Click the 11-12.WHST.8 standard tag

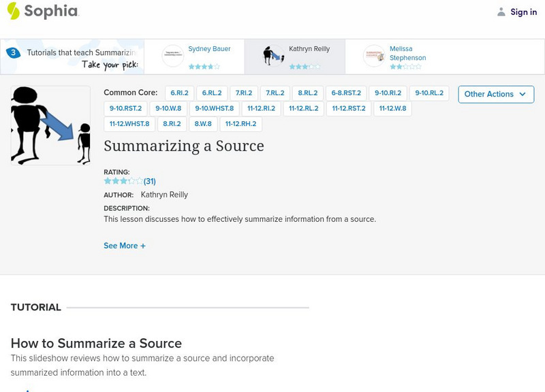tap(129, 124)
